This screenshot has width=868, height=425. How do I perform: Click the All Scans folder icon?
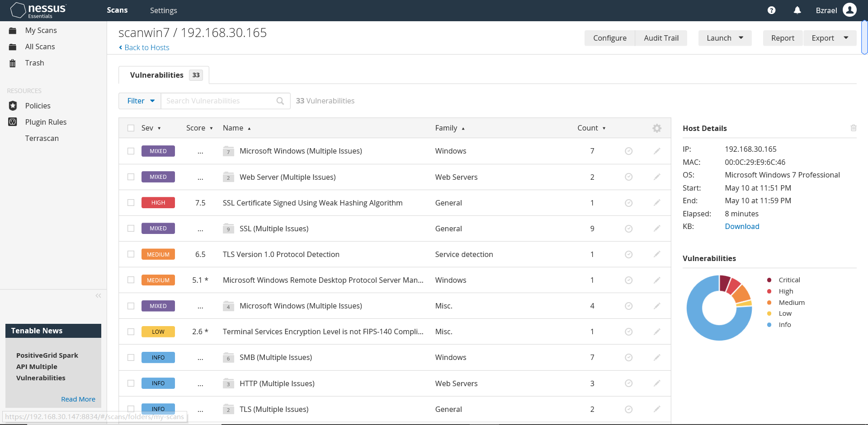click(13, 47)
